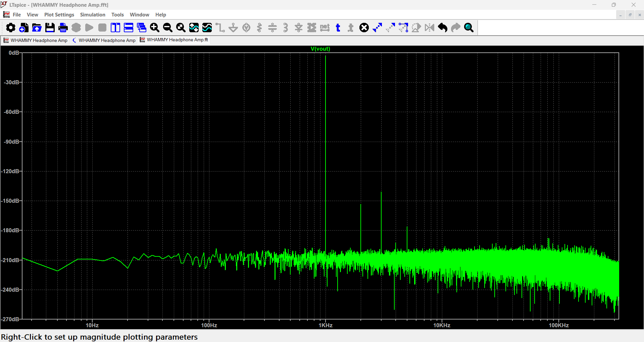Open the File menu
Viewport: 644px width, 342px height.
17,15
